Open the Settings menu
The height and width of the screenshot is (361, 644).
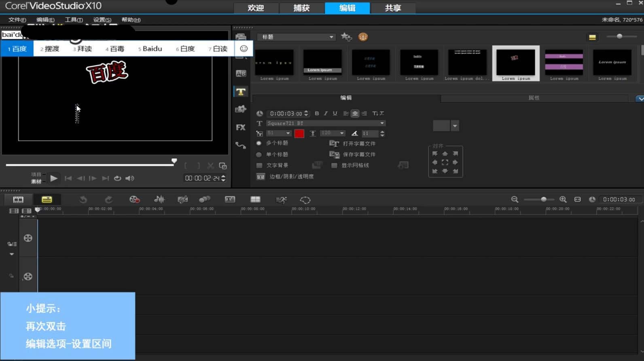(x=102, y=19)
